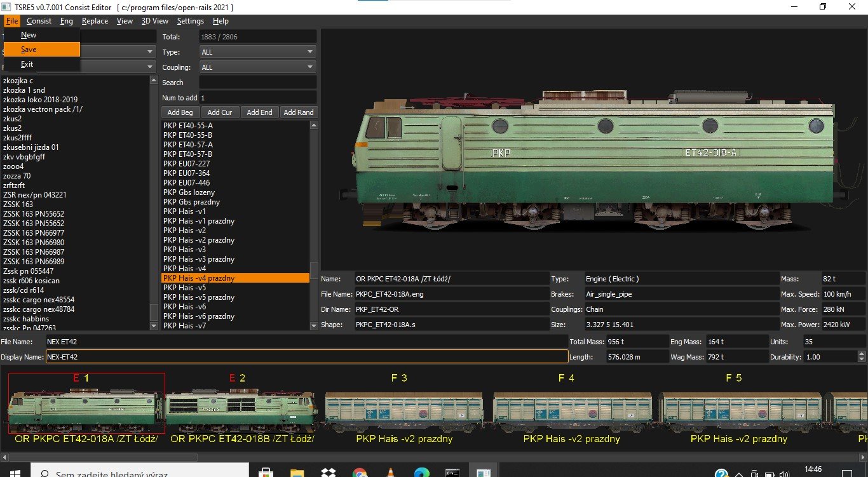Open the Consist menu
The width and height of the screenshot is (868, 477).
(39, 21)
